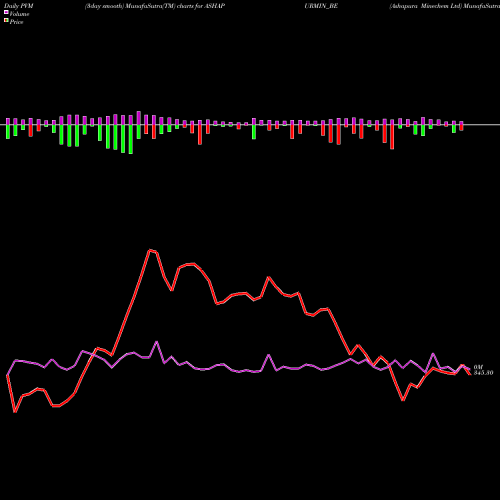Click the lowest point of red price line
The width and height of the screenshot is (500, 500).
15,412
